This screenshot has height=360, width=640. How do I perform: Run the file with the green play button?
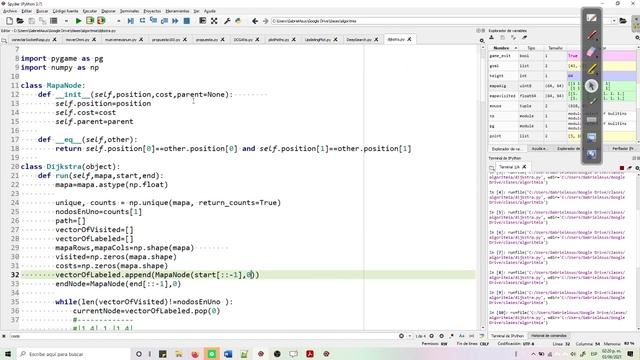click(78, 21)
